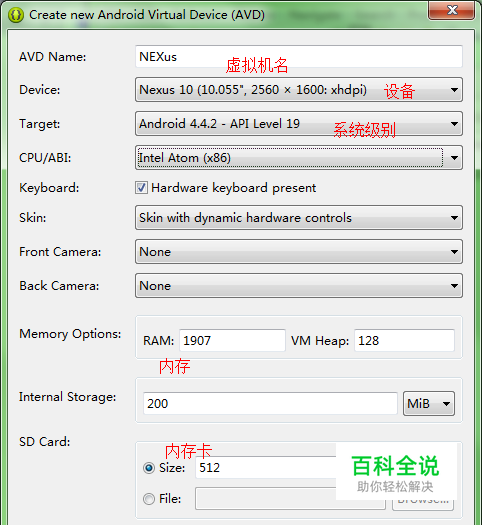Click the Browse button for SD file
Viewport: 482px width, 525px height.
(x=423, y=504)
